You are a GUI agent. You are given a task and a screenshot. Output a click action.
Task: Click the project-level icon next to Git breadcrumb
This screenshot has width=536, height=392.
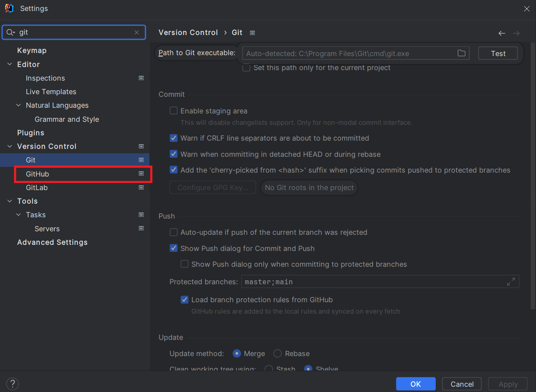click(x=252, y=33)
